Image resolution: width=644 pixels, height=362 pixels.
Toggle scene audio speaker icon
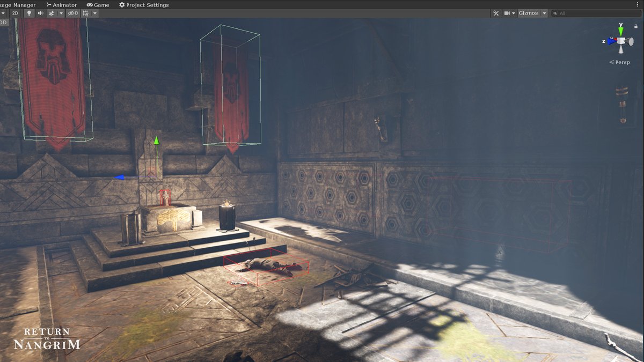click(40, 13)
